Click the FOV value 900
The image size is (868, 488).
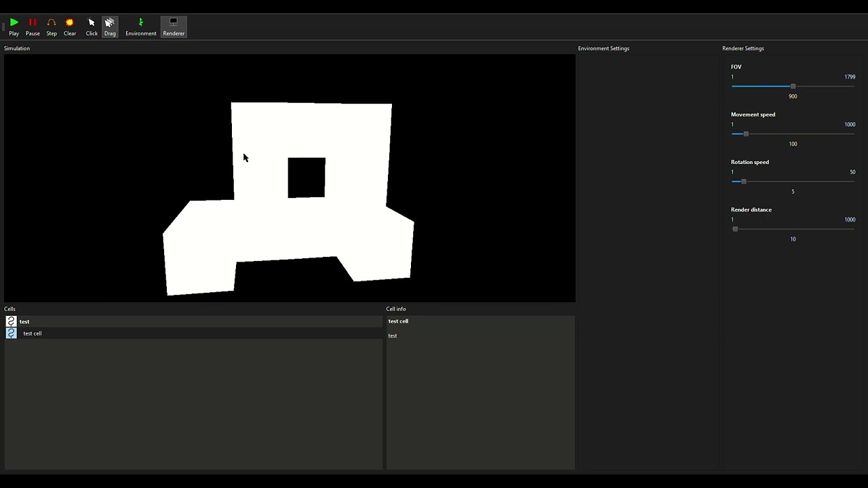point(793,96)
